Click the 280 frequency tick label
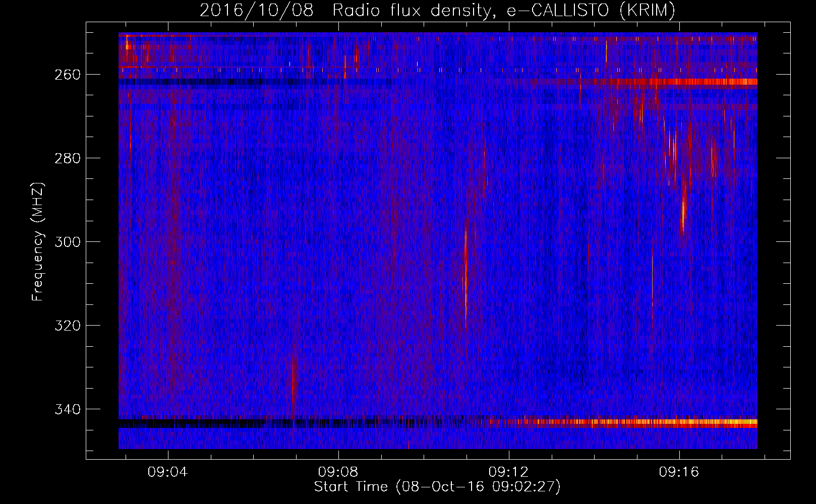The height and width of the screenshot is (504, 816). (67, 158)
